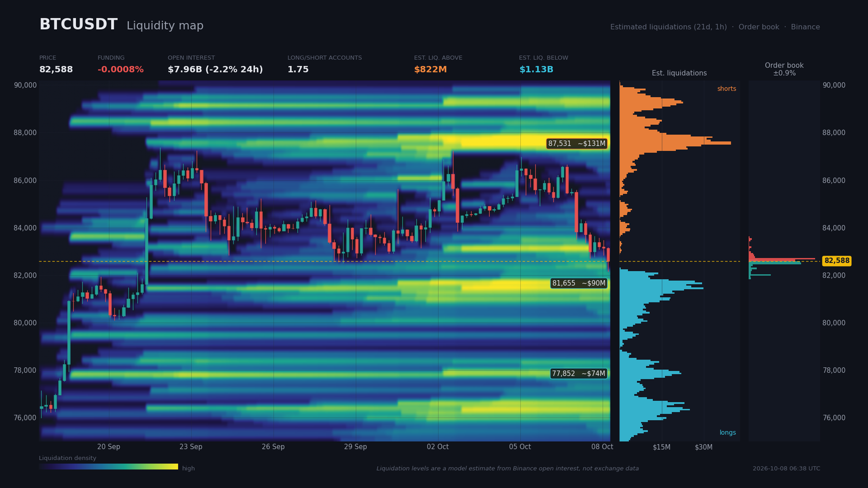The height and width of the screenshot is (488, 868).
Task: Click the Est. Liq. Above value $822M
Action: pos(430,69)
